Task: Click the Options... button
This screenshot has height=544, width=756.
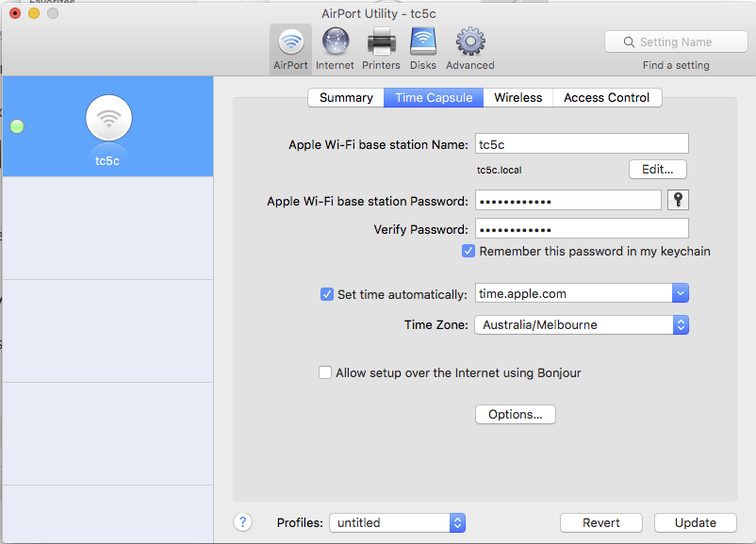Action: pyautogui.click(x=516, y=414)
